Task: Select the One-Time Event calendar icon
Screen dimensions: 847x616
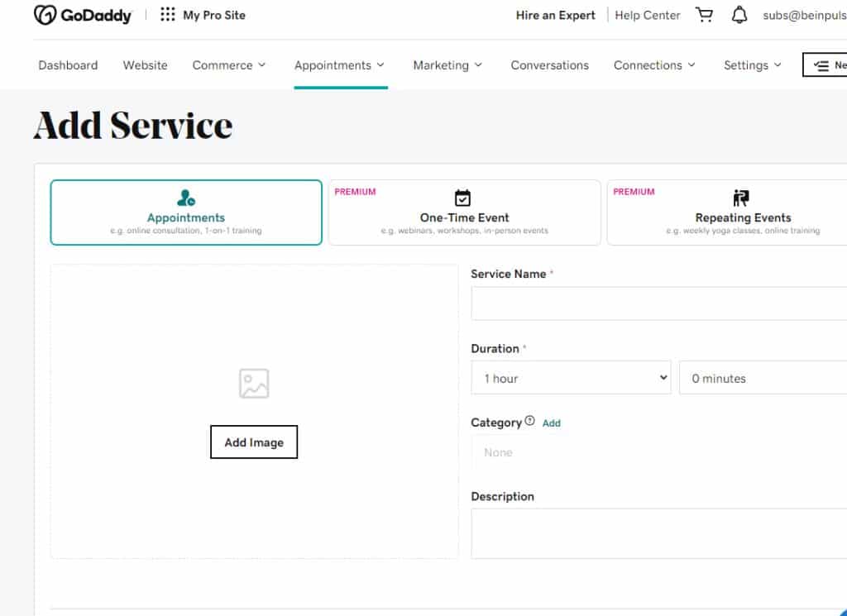Action: [x=463, y=198]
